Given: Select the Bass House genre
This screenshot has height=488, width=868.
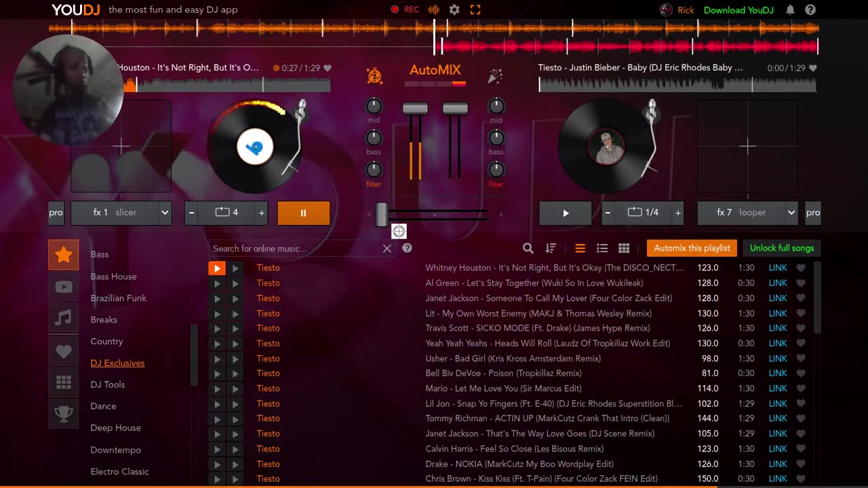Looking at the screenshot, I should (113, 277).
